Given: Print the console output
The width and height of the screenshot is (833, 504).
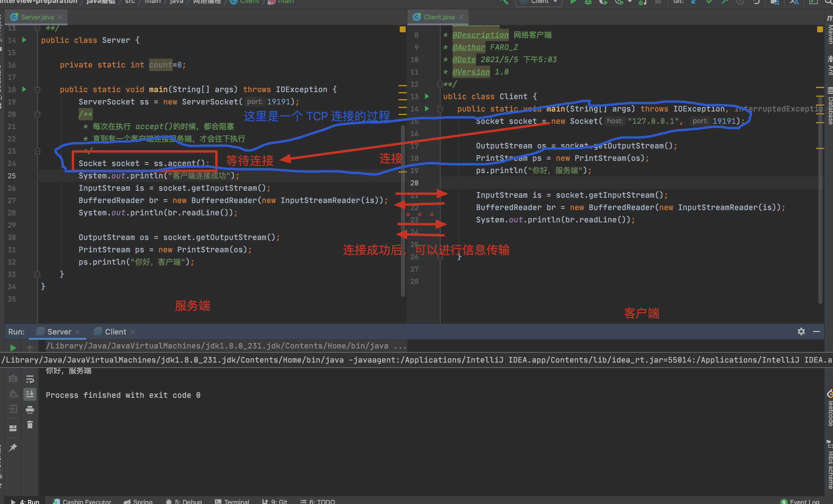Looking at the screenshot, I should pos(30,410).
